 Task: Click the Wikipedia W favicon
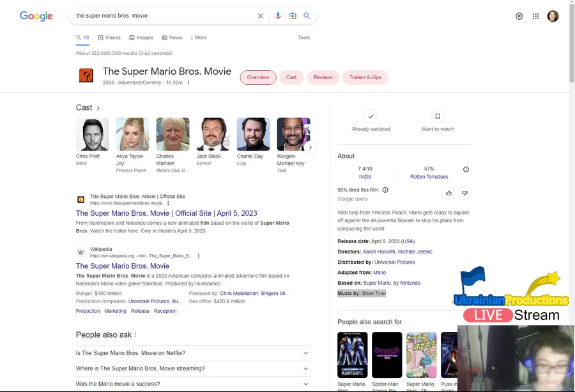(x=80, y=252)
